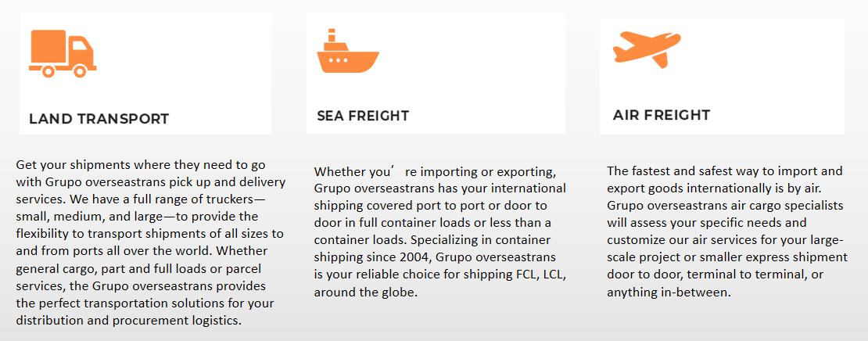Click the "anything in-between" text
Screen dimensions: 868x341
[668, 292]
